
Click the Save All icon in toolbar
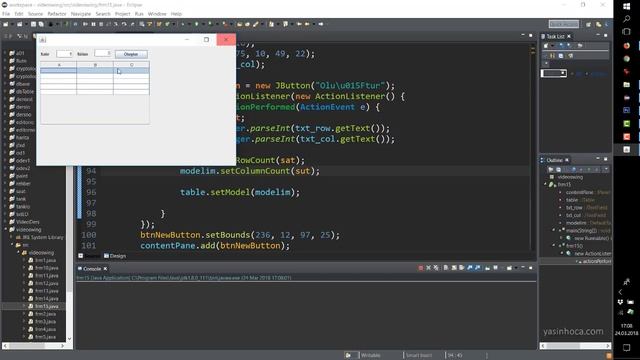[x=41, y=24]
